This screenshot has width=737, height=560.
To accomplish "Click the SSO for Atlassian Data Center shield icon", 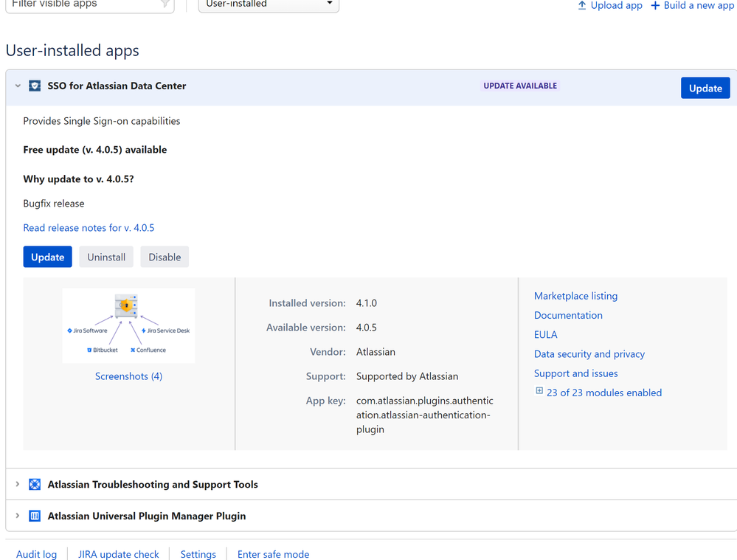I will point(35,86).
